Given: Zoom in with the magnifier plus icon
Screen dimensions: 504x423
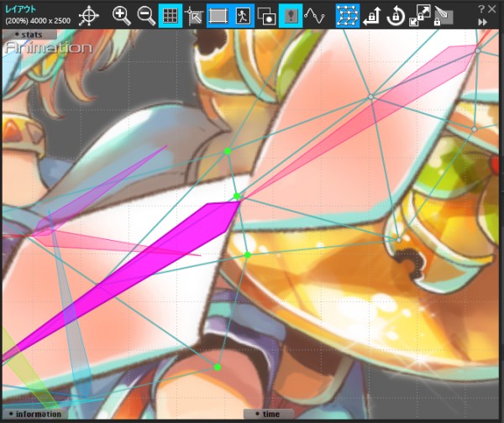Looking at the screenshot, I should [122, 15].
